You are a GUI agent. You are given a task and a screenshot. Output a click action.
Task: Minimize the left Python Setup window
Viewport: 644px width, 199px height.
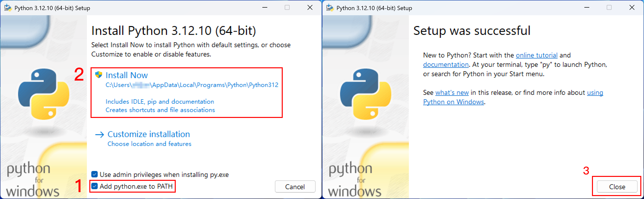(x=265, y=8)
